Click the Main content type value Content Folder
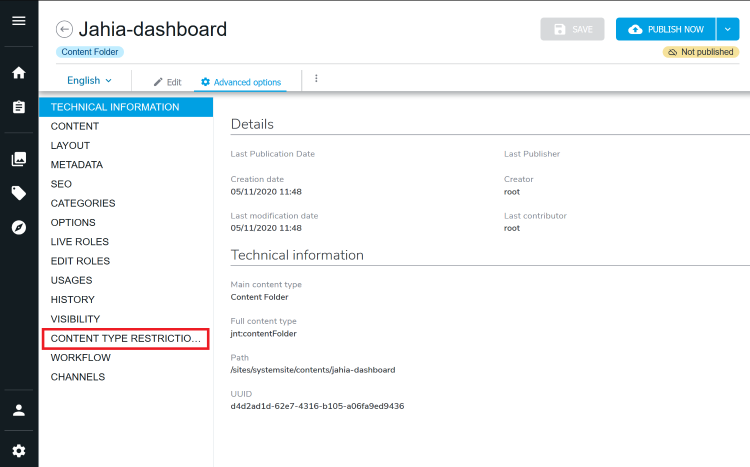Viewport: 750px width, 467px height. (x=259, y=297)
